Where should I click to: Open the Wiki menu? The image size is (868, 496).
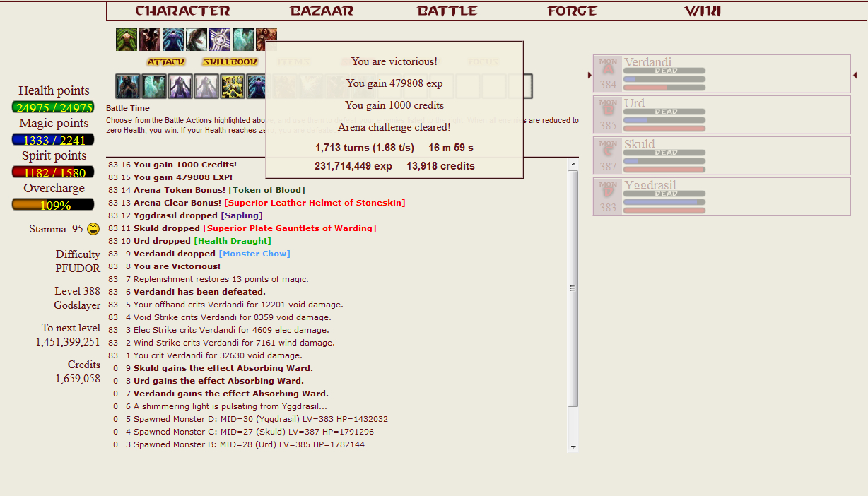pos(703,11)
